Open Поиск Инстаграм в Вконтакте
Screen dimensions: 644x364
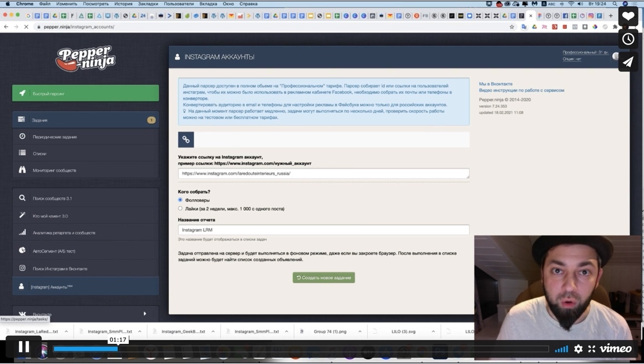[x=85, y=268]
